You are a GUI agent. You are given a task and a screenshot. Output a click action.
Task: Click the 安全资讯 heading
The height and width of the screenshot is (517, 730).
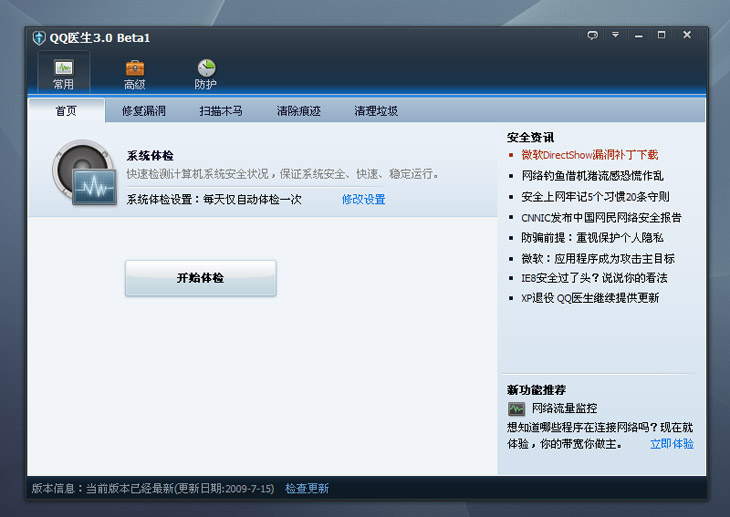coord(530,137)
